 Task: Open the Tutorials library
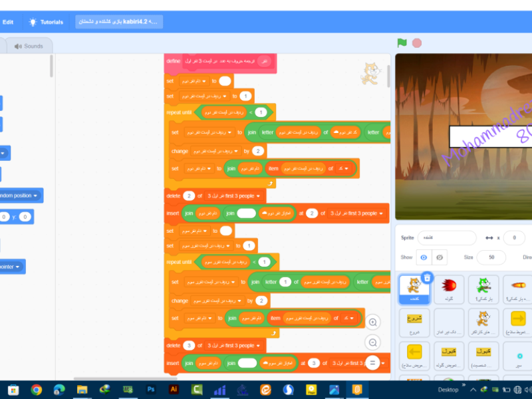pos(46,22)
